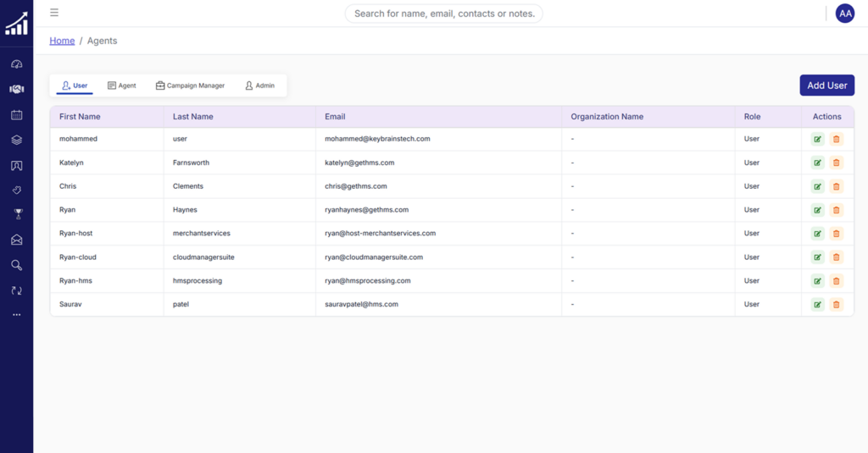Open the dashboard gauge icon in sidebar
The width and height of the screenshot is (868, 453).
point(16,64)
